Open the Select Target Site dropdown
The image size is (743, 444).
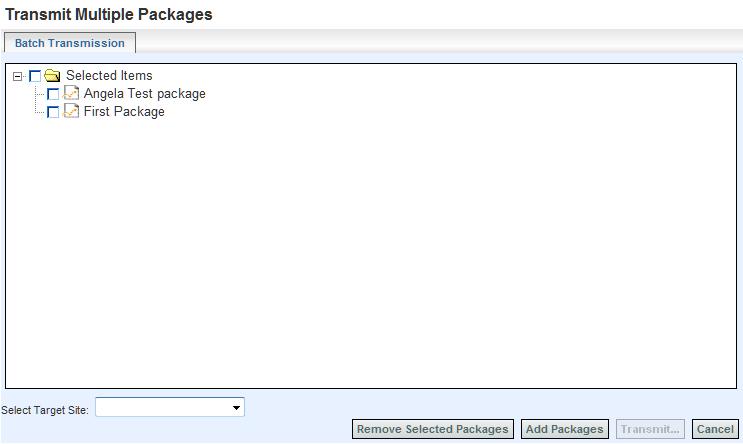(237, 408)
